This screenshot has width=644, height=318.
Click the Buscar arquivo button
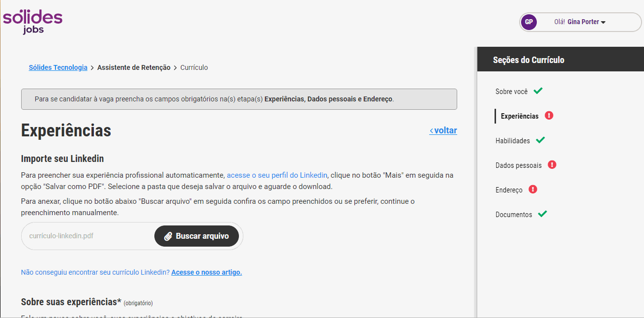pos(197,236)
